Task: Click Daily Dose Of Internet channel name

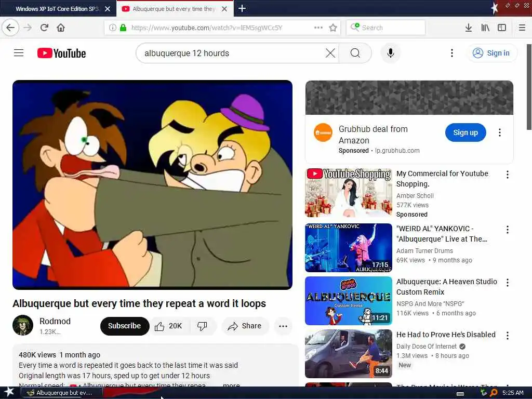Action: click(427, 347)
